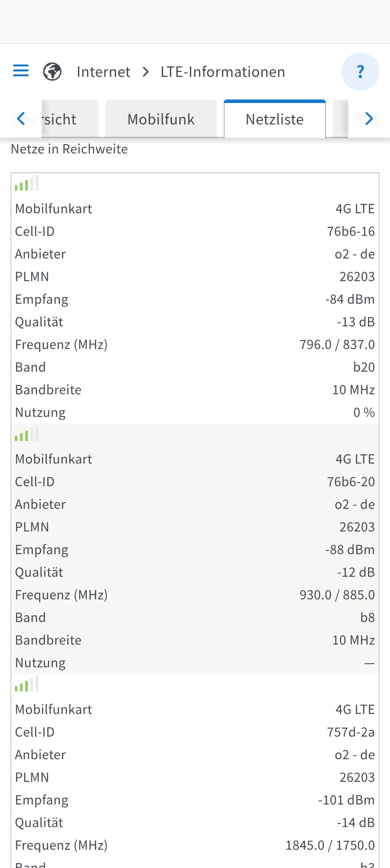Open the help question mark button
390x868 pixels.
tap(360, 71)
